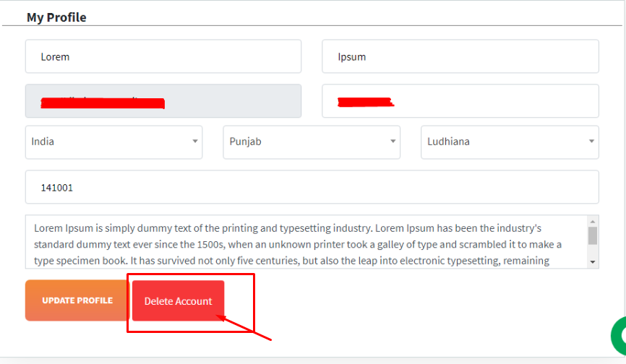Click the postal code field with 141001
The width and height of the screenshot is (626, 364).
pos(312,187)
